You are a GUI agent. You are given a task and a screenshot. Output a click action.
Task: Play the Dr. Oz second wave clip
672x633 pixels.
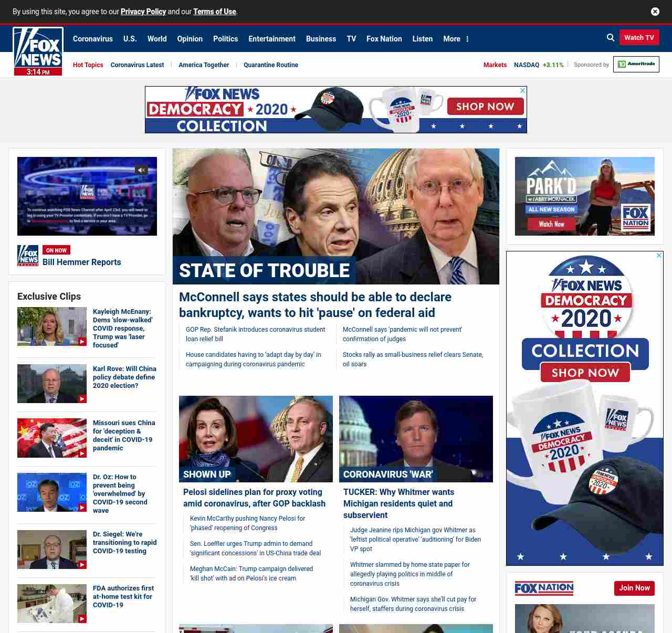click(52, 492)
